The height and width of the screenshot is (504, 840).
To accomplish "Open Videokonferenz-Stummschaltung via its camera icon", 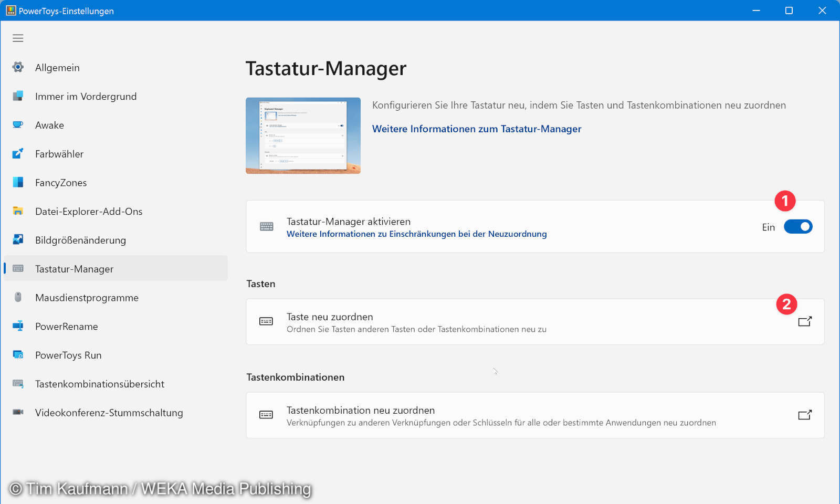I will pyautogui.click(x=18, y=413).
